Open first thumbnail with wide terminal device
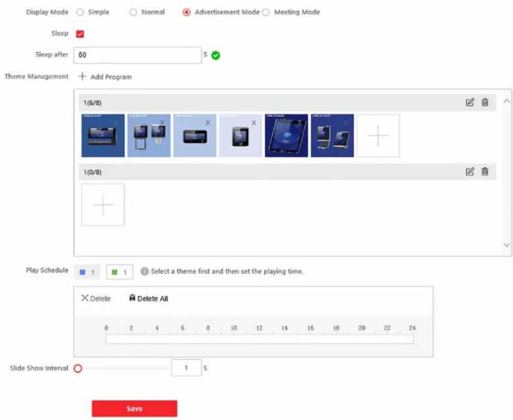 [x=103, y=136]
